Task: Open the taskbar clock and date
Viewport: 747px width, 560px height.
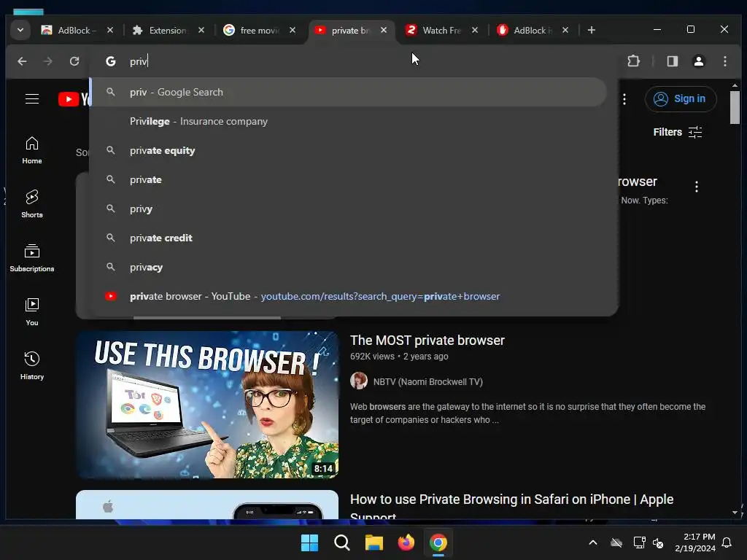Action: point(695,542)
